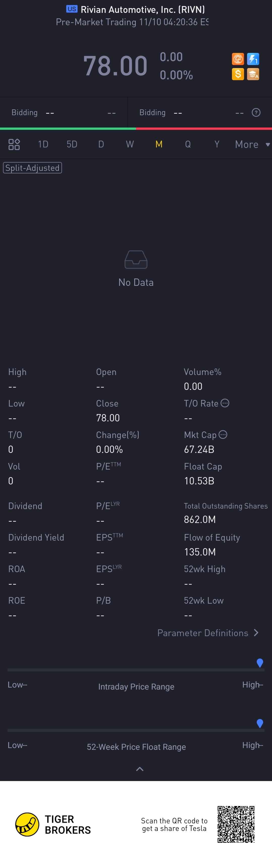This screenshot has height=868, width=272.
Task: Switch to the 1D chart tab
Action: (43, 145)
